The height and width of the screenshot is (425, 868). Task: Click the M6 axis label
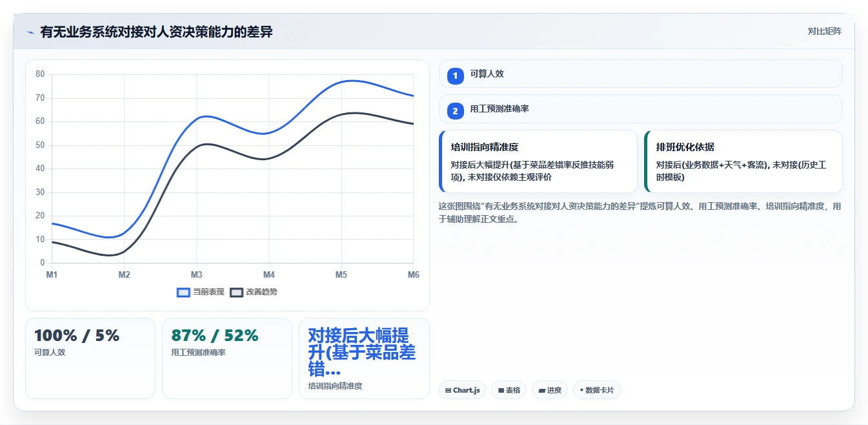coord(413,275)
